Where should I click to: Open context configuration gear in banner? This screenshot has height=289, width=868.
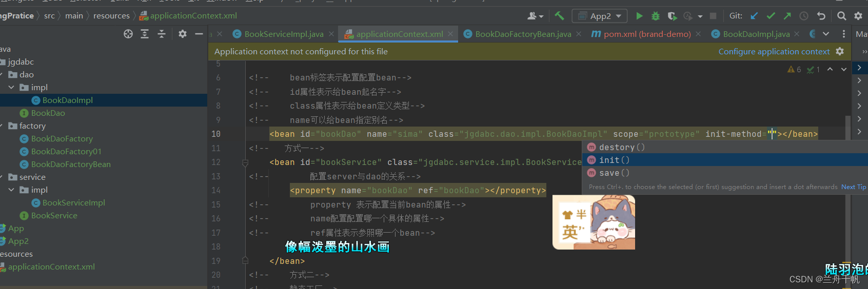[x=840, y=51]
